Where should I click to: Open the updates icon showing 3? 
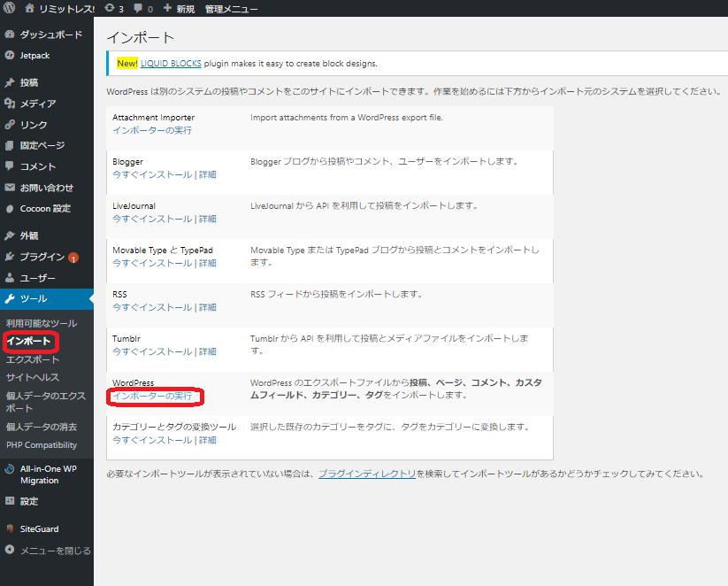click(x=110, y=9)
